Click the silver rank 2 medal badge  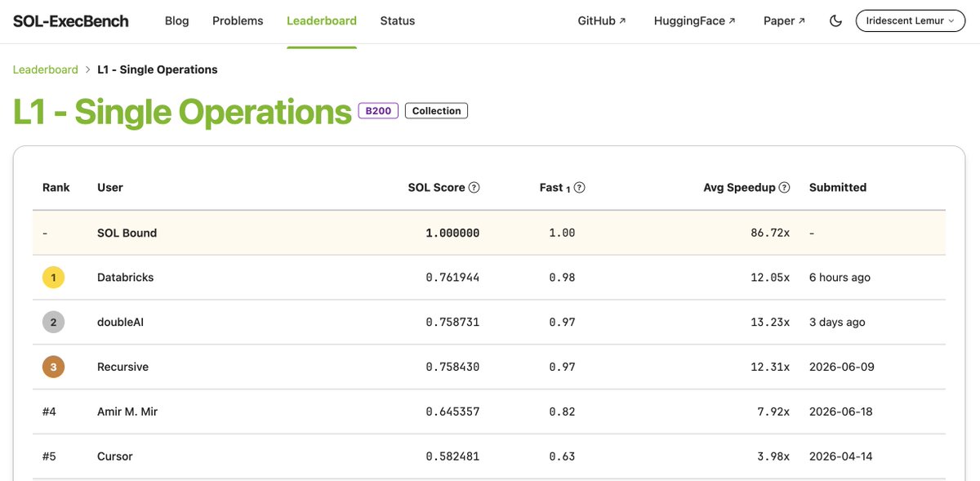click(53, 323)
